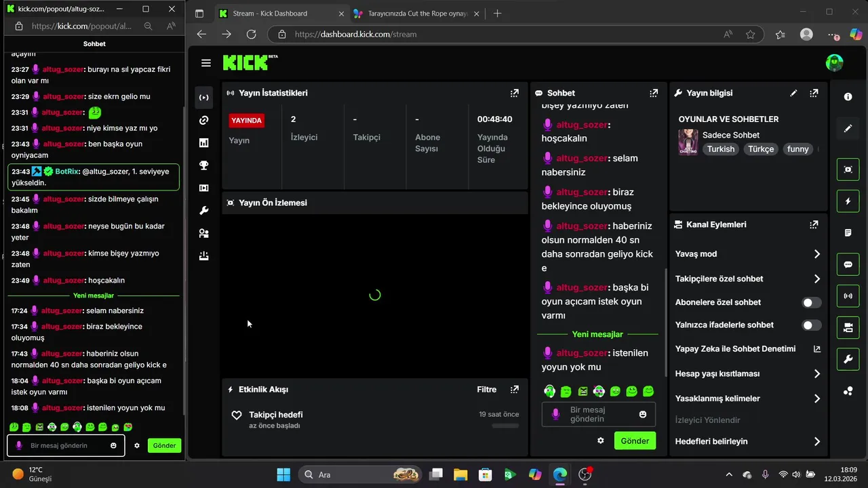Pop out the Sohbet panel in dashboard
This screenshot has height=488, width=868.
pyautogui.click(x=654, y=93)
